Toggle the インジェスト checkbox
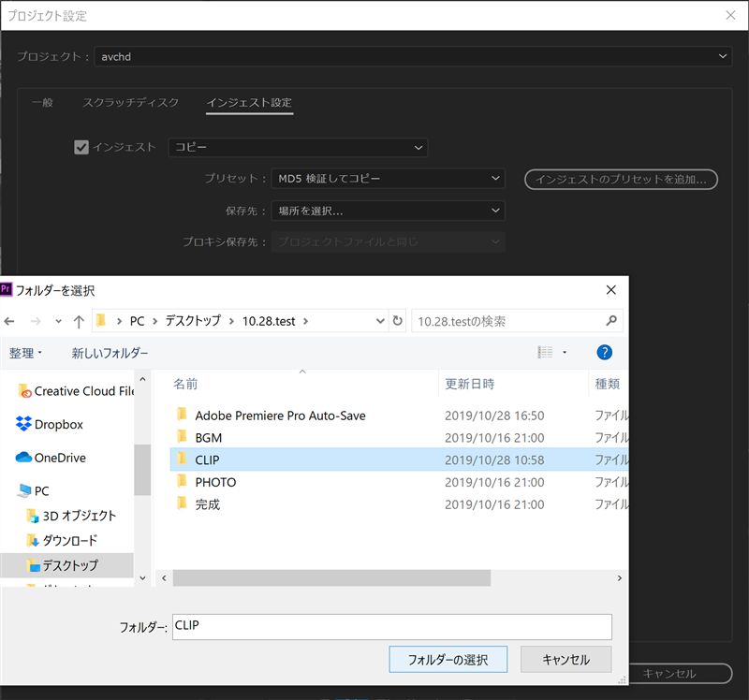This screenshot has width=749, height=700. coord(81,147)
